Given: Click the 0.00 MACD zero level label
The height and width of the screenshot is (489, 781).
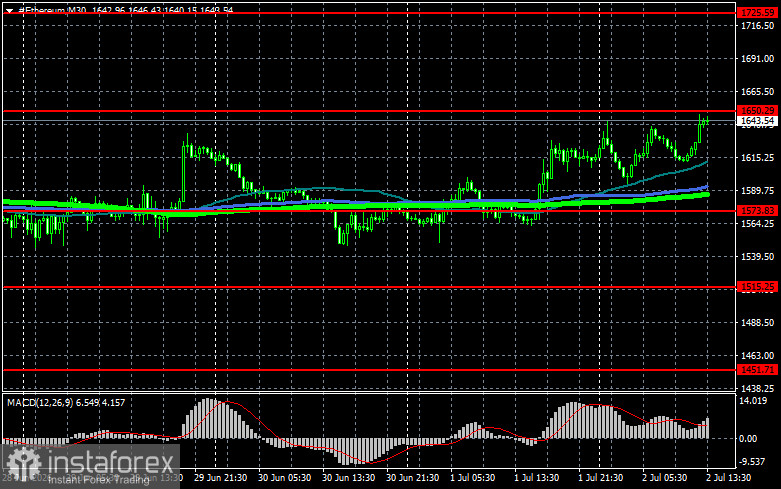Looking at the screenshot, I should pyautogui.click(x=748, y=439).
